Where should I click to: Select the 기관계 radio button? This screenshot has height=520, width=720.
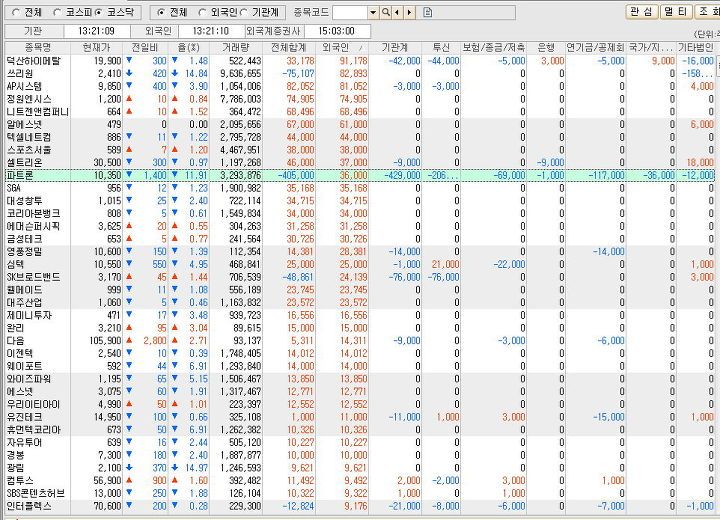coord(244,12)
